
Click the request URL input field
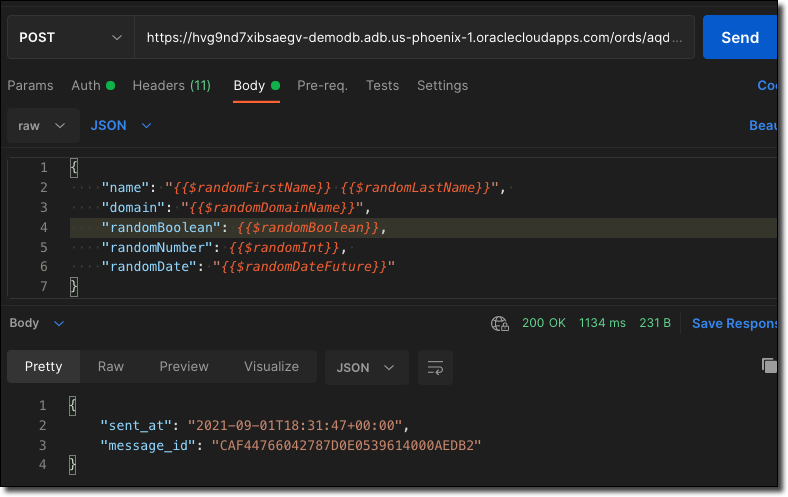pos(415,37)
